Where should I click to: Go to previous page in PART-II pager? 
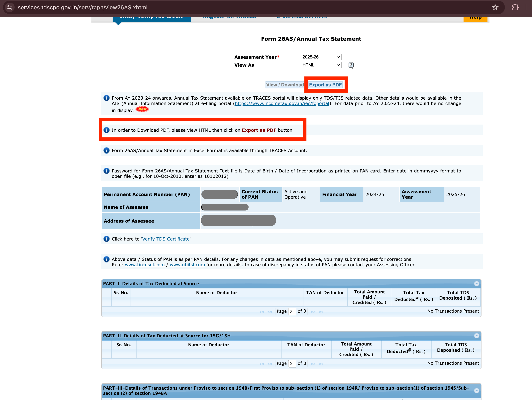(270, 364)
